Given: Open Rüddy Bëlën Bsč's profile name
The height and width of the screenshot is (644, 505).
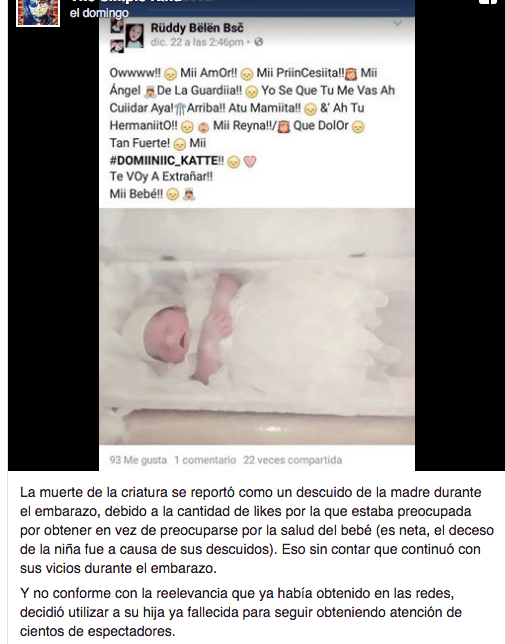Looking at the screenshot, I should pos(197,28).
